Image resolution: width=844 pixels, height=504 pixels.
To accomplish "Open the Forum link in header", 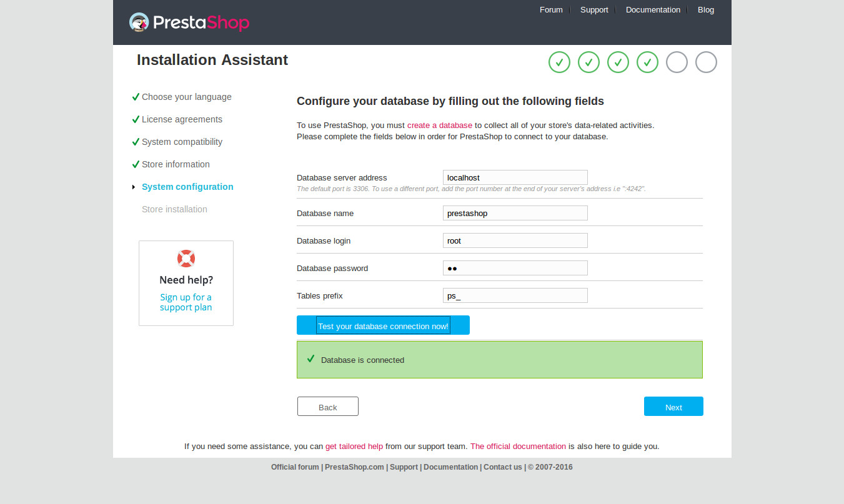I will click(x=551, y=10).
